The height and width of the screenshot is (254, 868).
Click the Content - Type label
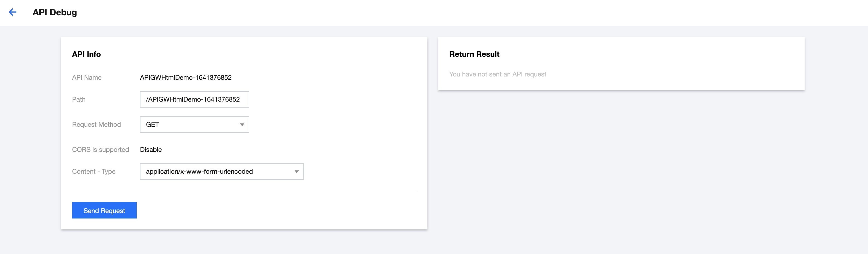point(94,172)
